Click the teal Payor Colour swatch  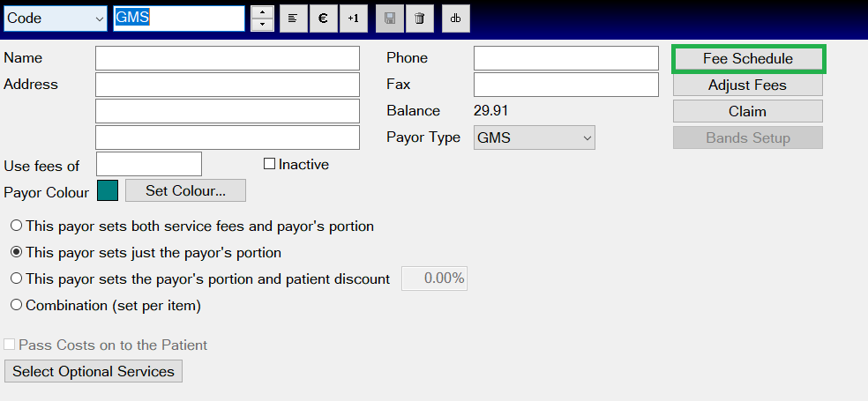[x=108, y=190]
